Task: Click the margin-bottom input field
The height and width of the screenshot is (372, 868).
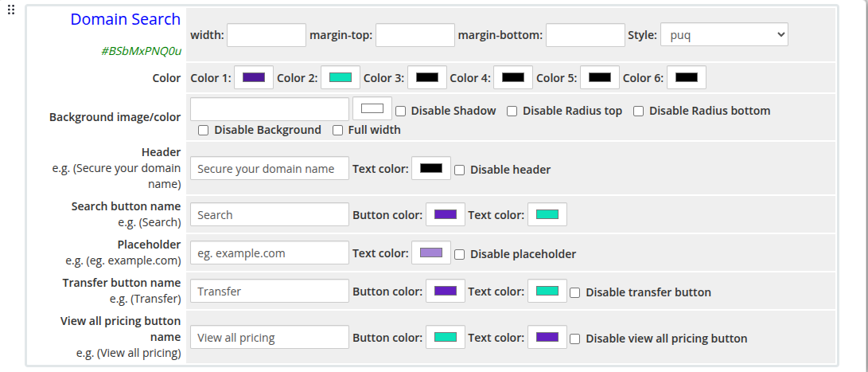Action: (x=585, y=35)
